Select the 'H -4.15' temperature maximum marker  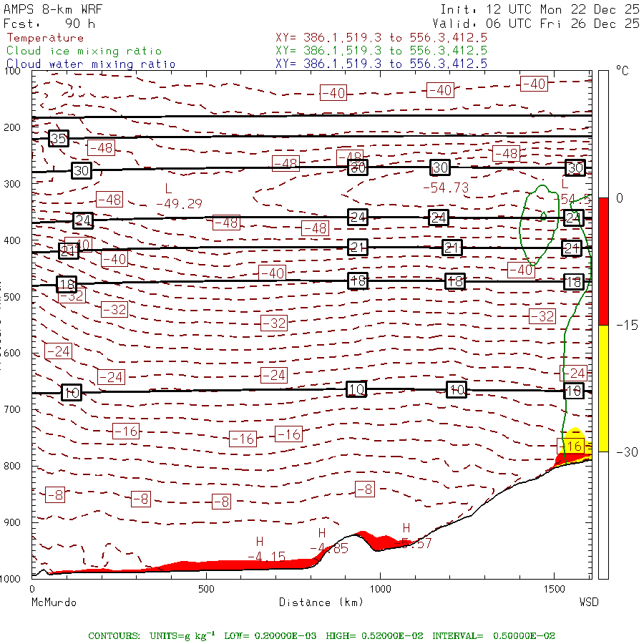click(266, 550)
